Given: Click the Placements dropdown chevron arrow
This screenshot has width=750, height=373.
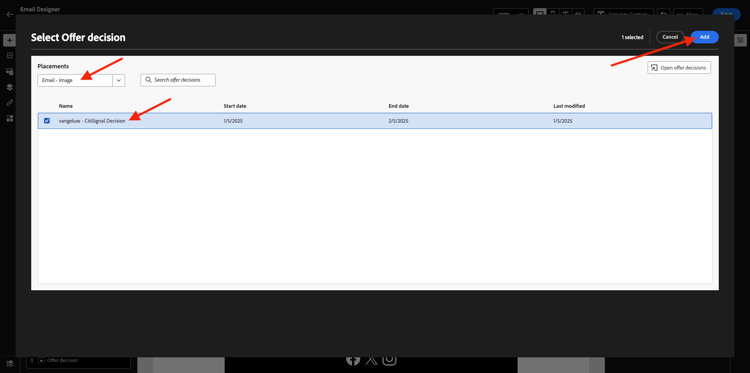Looking at the screenshot, I should click(x=119, y=80).
